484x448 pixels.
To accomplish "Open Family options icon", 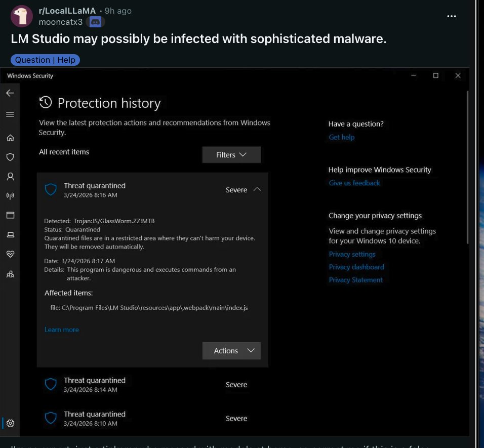I will tap(10, 274).
